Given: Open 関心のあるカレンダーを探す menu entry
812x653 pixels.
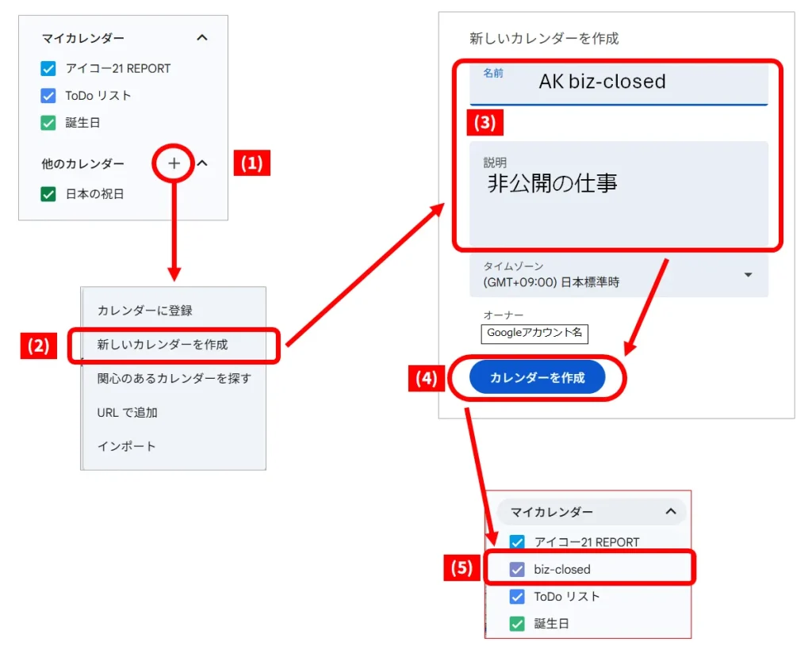Looking at the screenshot, I should [174, 379].
